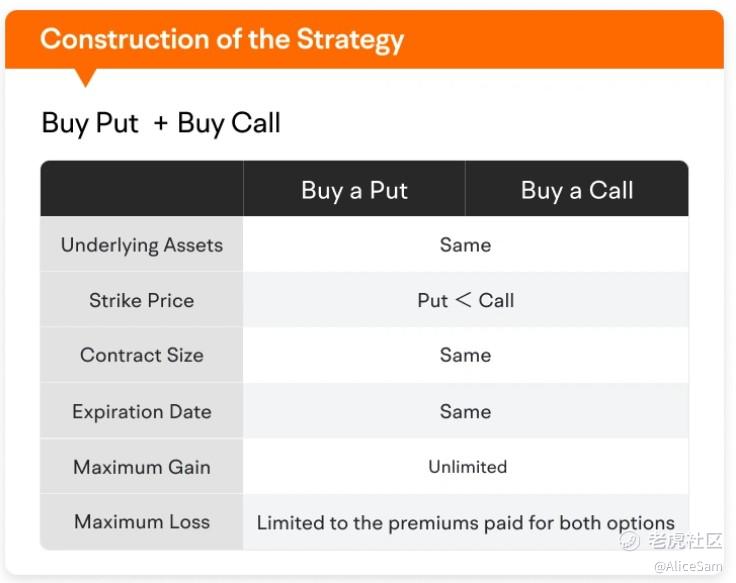736x583 pixels.
Task: Click the Same value for Expiration Date
Action: 465,412
